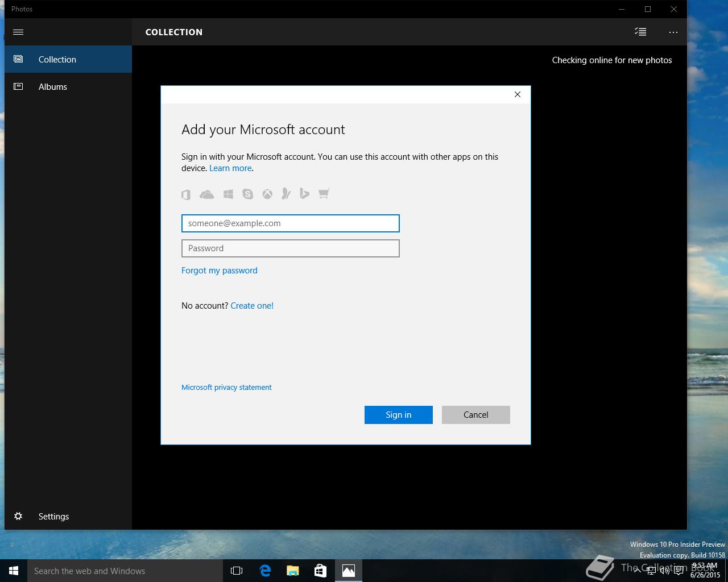The width and height of the screenshot is (728, 582).
Task: Click the Skype icon in the dialog
Action: click(x=247, y=194)
